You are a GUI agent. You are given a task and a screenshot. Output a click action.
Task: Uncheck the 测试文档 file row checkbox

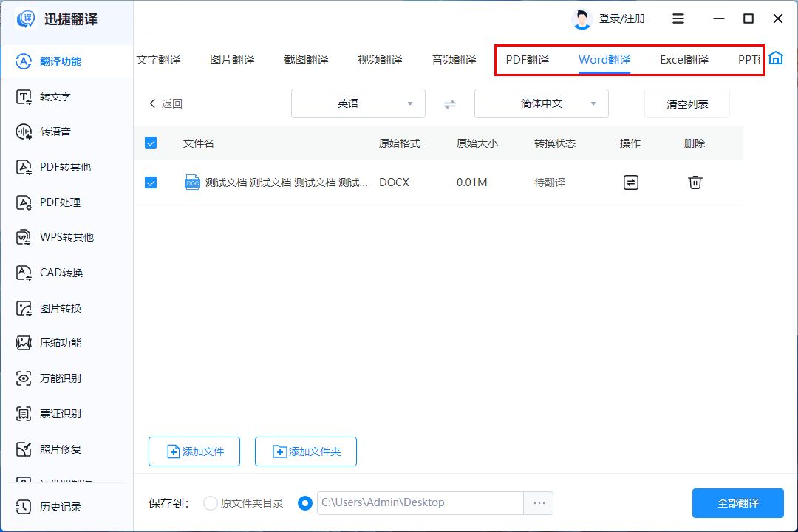151,182
